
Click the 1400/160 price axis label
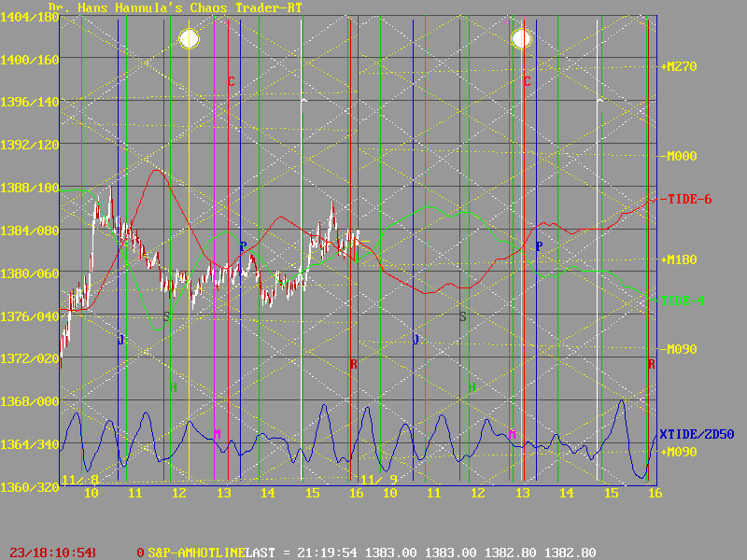(x=30, y=60)
